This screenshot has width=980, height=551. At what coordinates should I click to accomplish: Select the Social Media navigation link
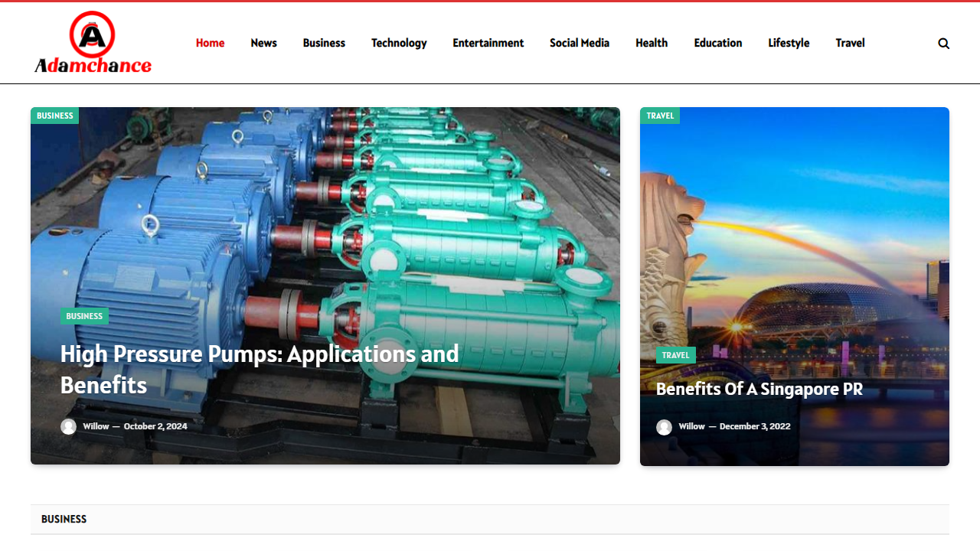point(580,43)
